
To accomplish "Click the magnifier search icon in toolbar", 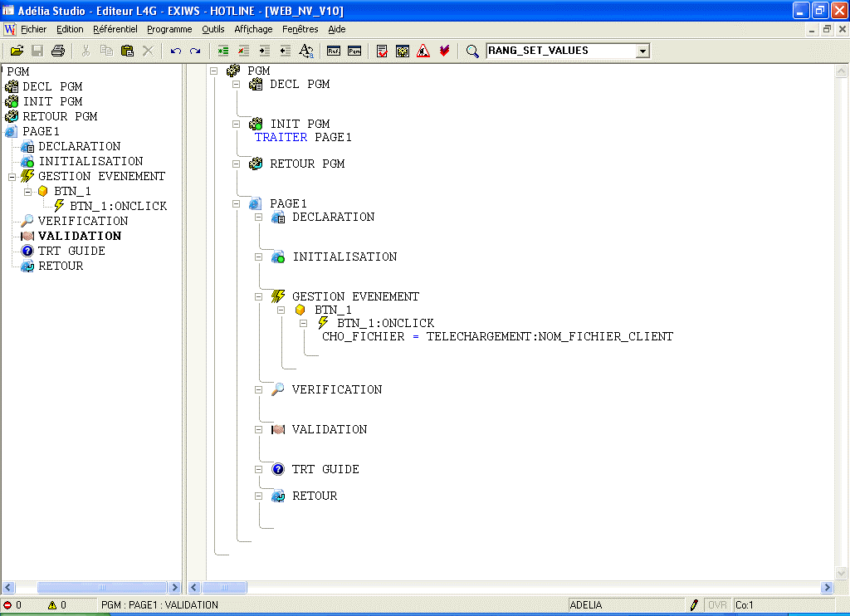I will click(472, 51).
